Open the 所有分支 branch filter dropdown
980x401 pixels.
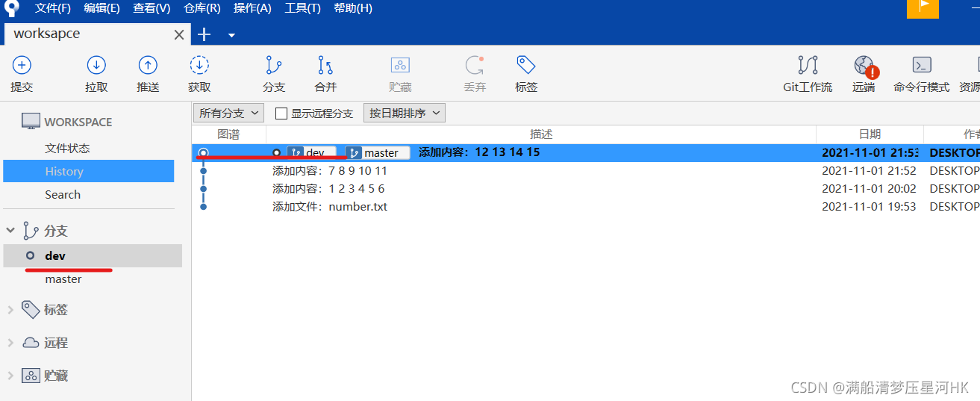coord(228,113)
